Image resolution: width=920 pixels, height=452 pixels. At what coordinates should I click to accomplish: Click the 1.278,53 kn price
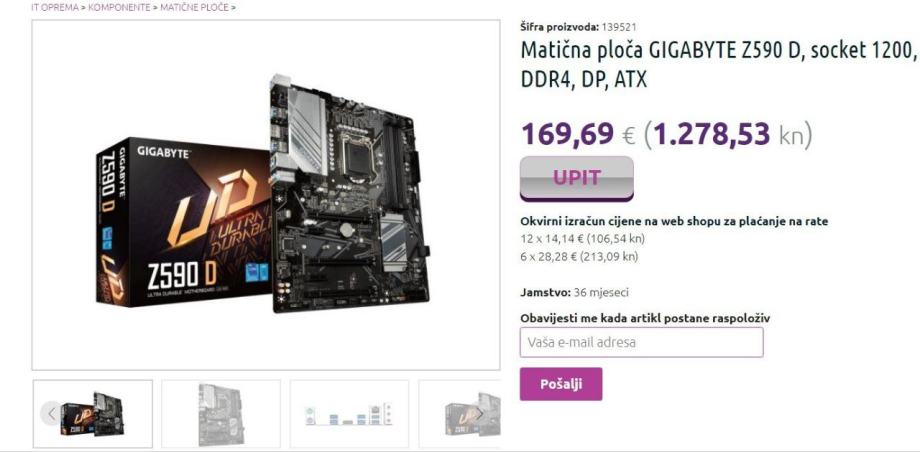732,134
